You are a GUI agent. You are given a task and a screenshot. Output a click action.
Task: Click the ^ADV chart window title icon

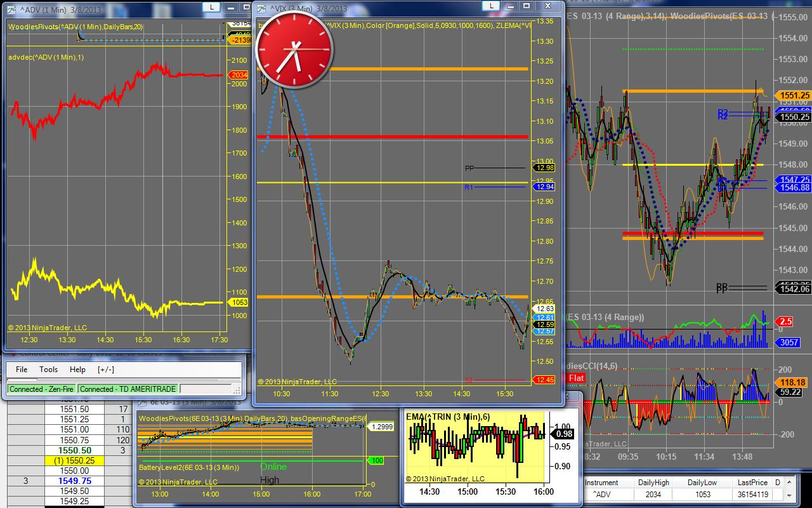click(x=12, y=9)
